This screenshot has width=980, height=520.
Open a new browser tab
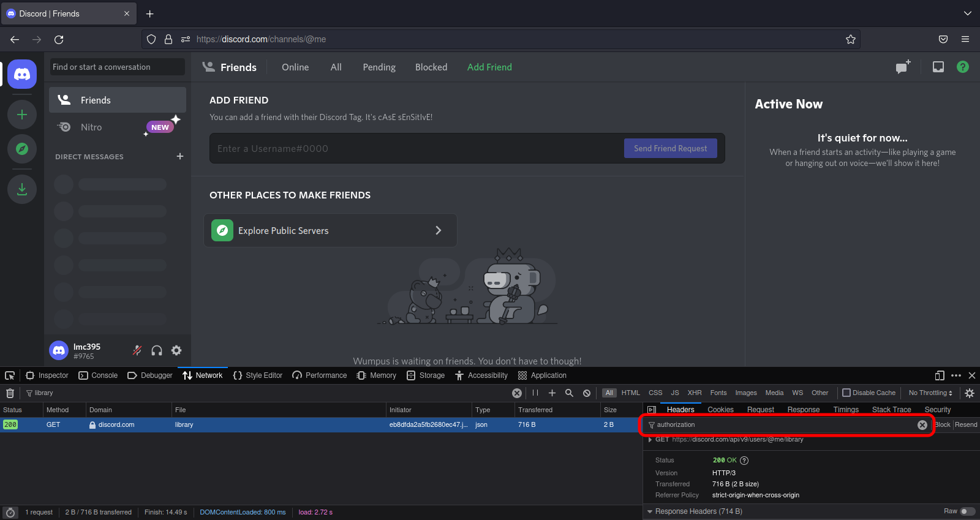pos(149,13)
